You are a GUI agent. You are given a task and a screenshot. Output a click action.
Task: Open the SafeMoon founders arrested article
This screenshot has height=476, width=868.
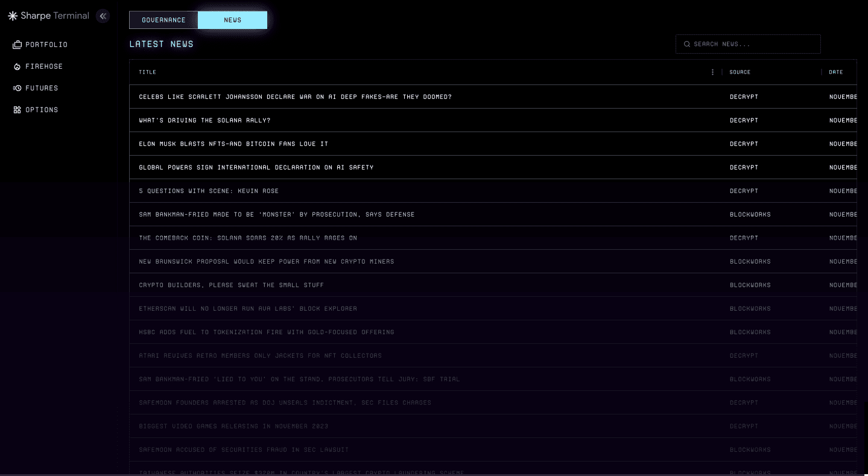click(x=285, y=402)
